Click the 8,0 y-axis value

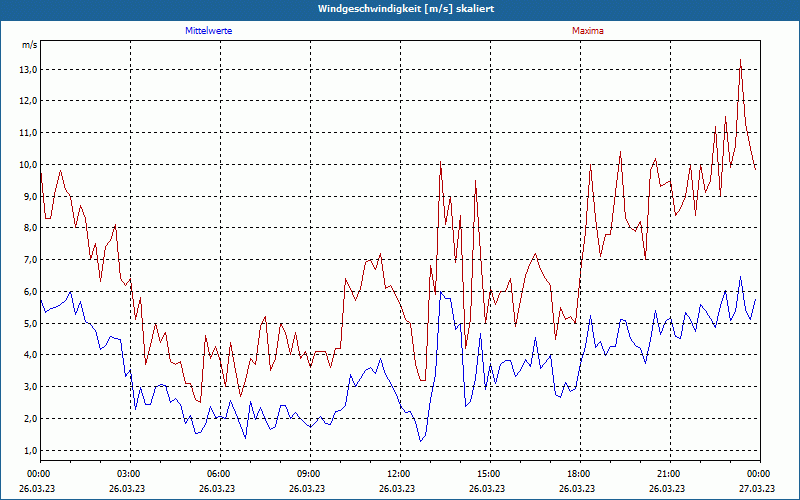point(30,228)
